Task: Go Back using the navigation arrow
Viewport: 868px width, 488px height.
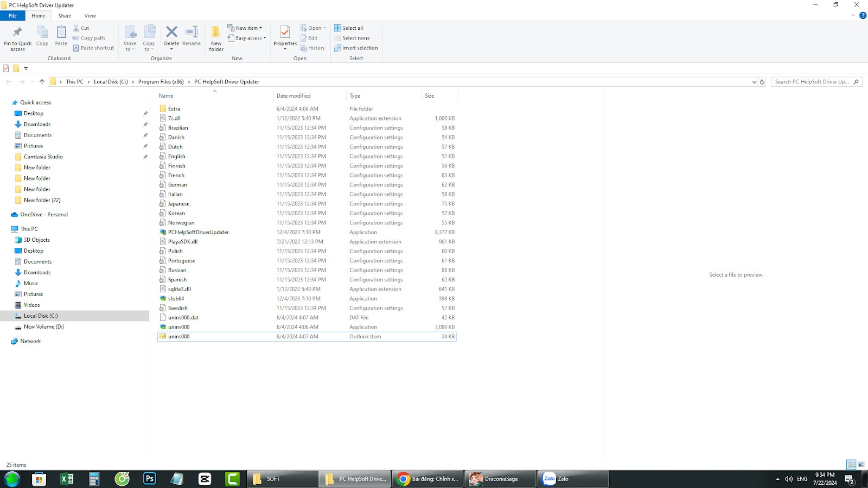Action: [9, 82]
